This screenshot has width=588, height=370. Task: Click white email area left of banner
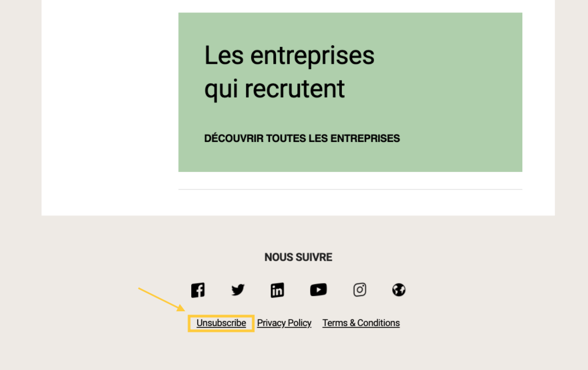[109, 109]
